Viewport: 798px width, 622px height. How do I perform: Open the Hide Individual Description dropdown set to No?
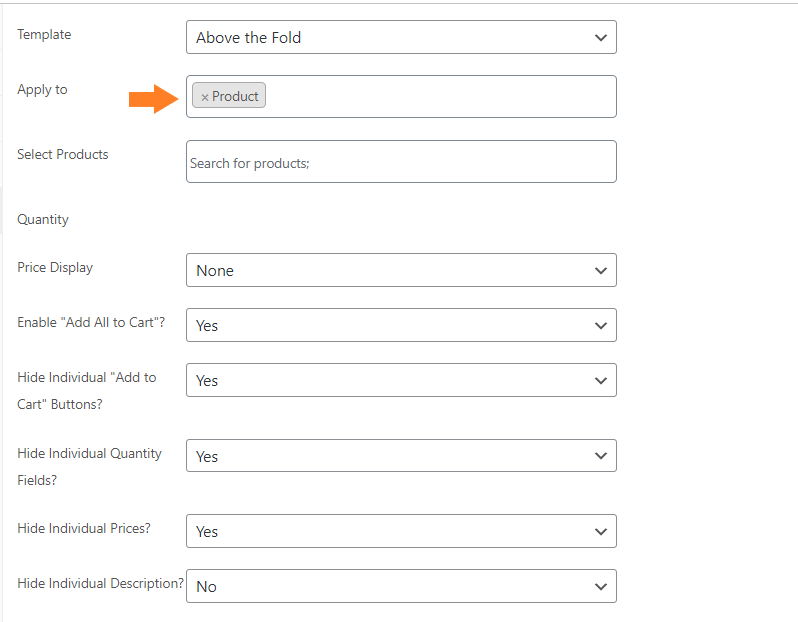coord(401,586)
